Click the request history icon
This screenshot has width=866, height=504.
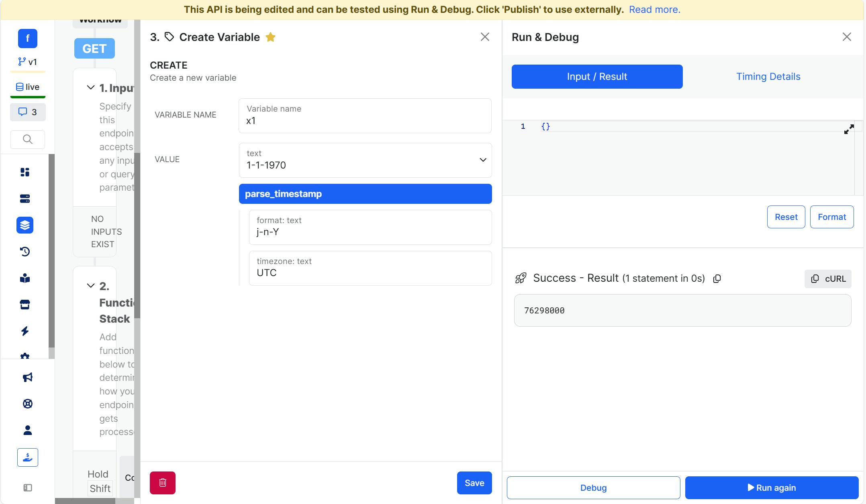(25, 252)
